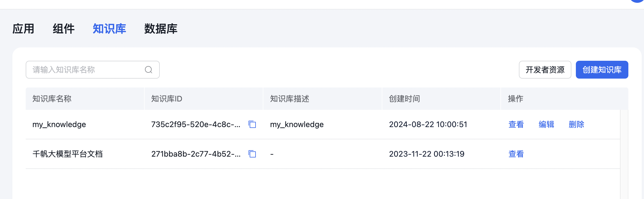
Task: Select the 知识库 tab
Action: (109, 29)
